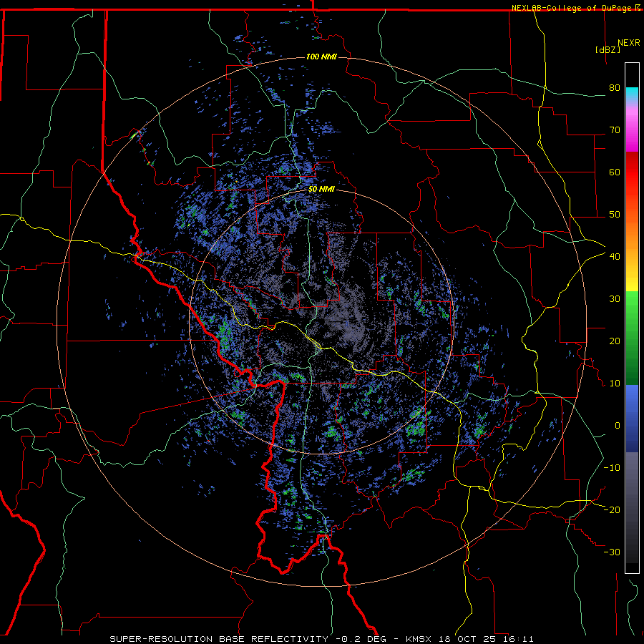This screenshot has width=644, height=644.
Task: Select the 50 value on the dBZ scale
Action: [x=615, y=215]
